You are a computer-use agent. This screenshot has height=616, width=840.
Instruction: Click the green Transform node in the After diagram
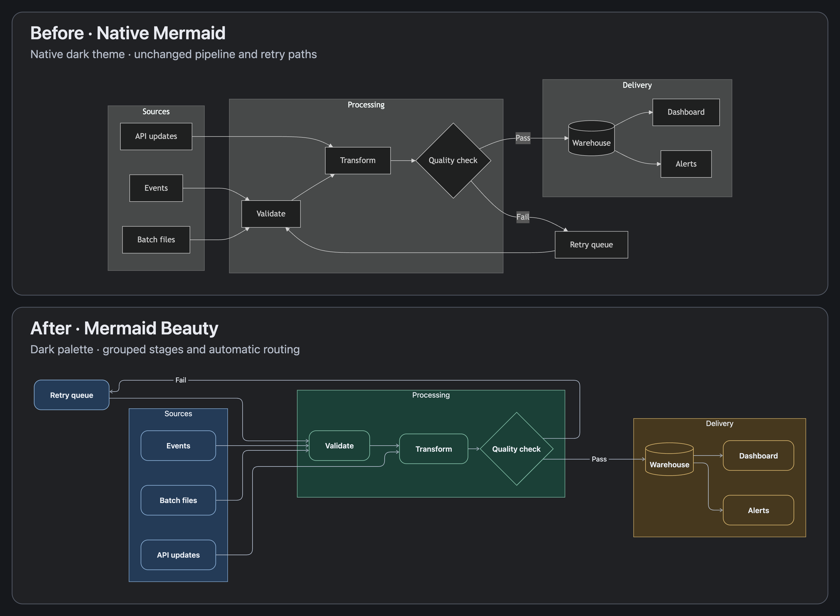click(434, 449)
